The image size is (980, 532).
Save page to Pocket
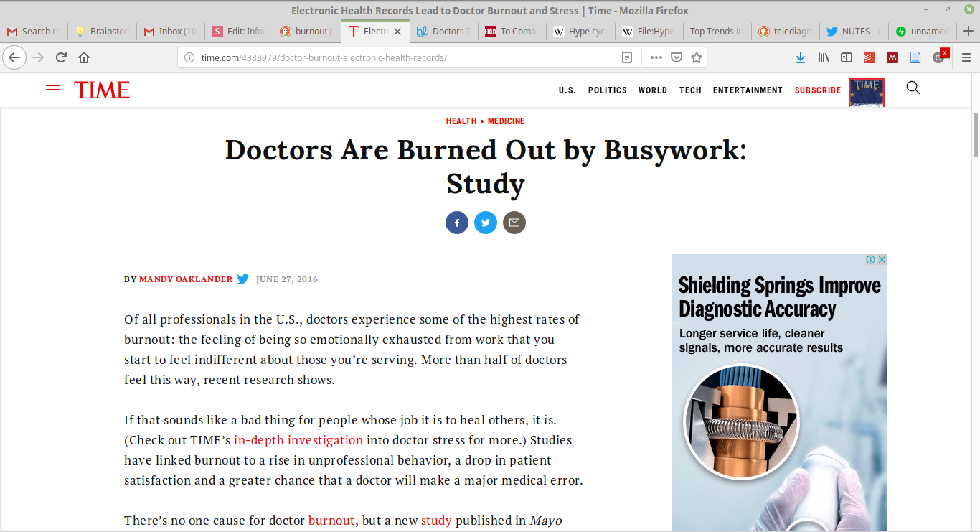(676, 57)
